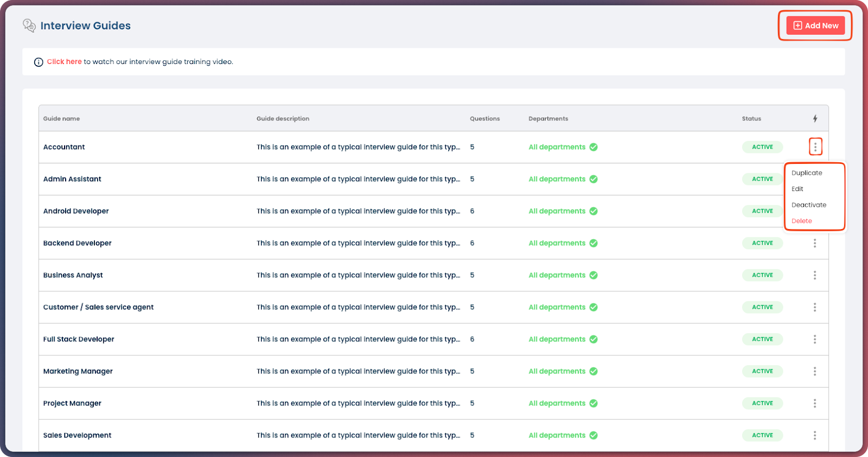Open the 'Click here' training video link
The height and width of the screenshot is (457, 868).
coord(64,62)
